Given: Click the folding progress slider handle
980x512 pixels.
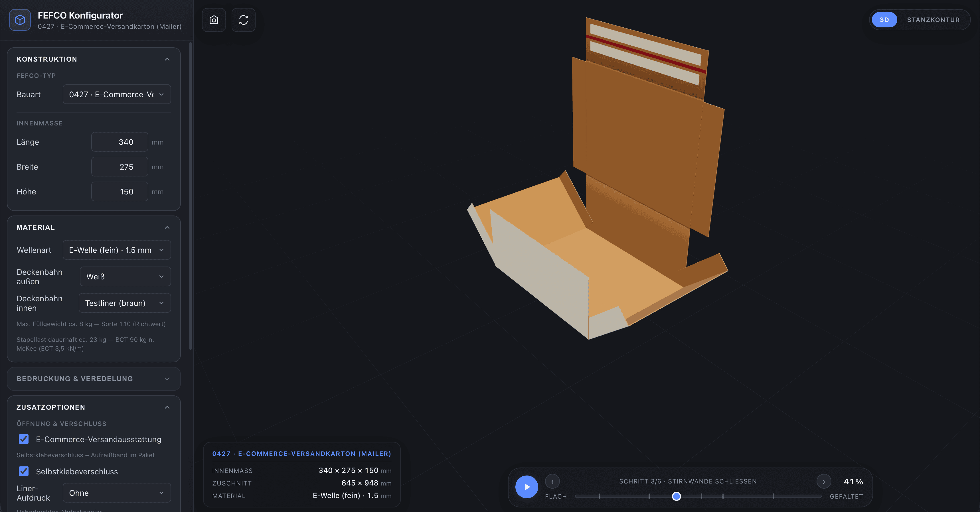Looking at the screenshot, I should [677, 496].
